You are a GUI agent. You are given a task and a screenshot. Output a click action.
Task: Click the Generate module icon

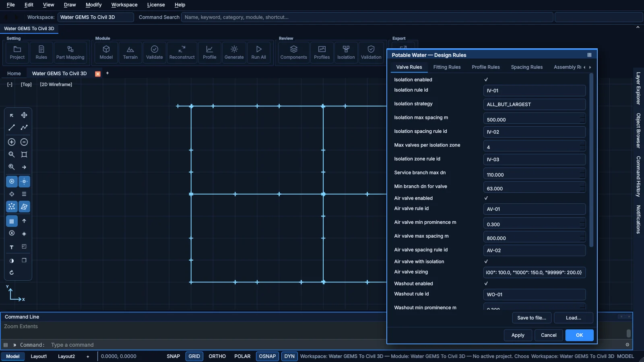pyautogui.click(x=234, y=53)
